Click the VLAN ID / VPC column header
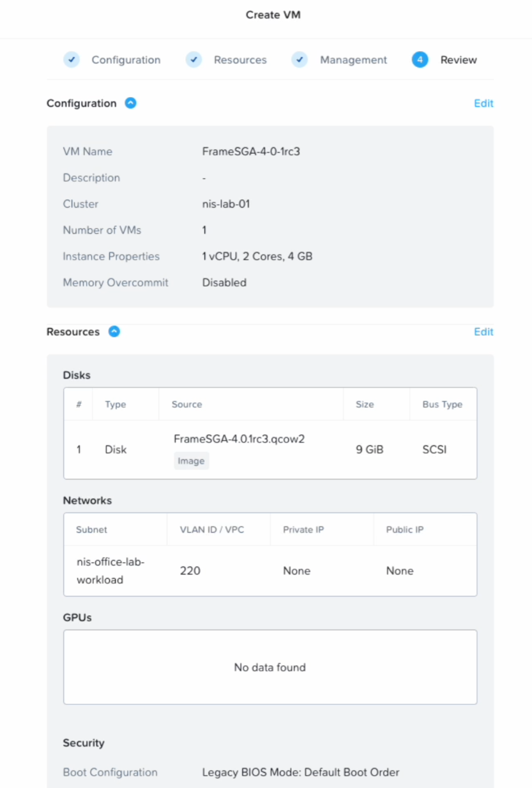Screen dimensions: 532x788 click(212, 529)
